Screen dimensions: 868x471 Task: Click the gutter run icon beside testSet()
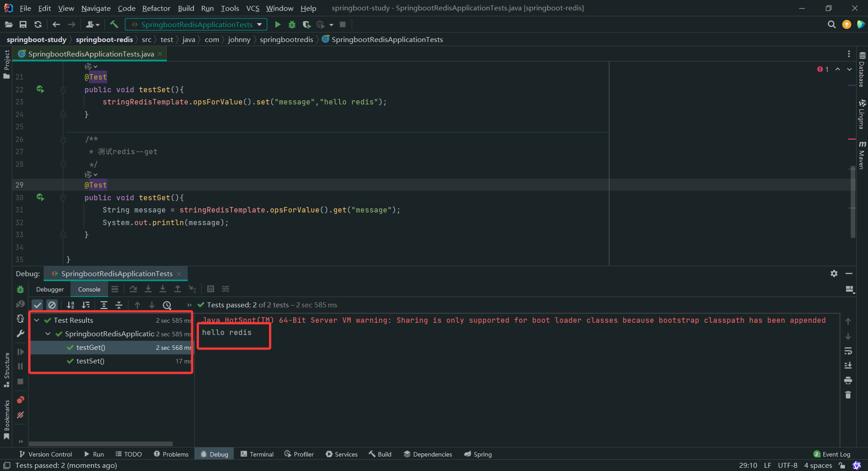tap(40, 89)
